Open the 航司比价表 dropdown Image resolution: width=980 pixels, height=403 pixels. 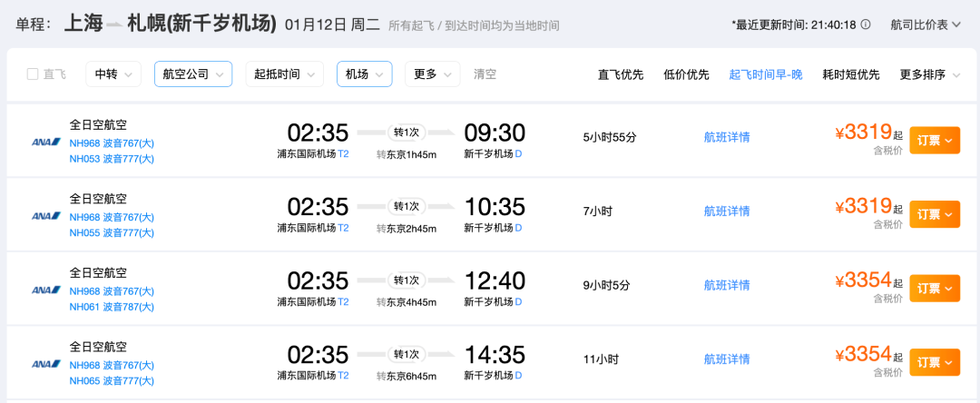925,25
